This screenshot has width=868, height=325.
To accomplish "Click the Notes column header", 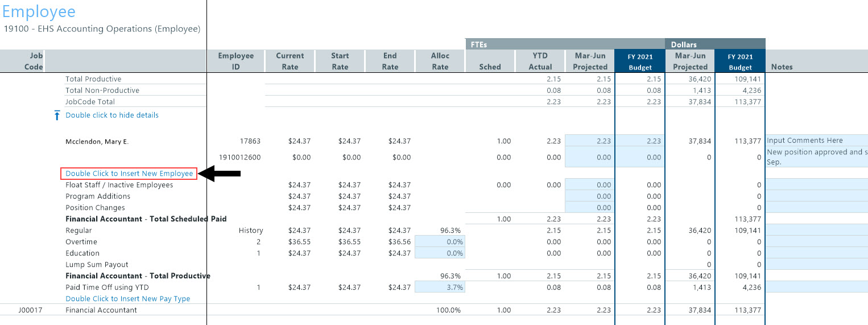I will (x=782, y=67).
